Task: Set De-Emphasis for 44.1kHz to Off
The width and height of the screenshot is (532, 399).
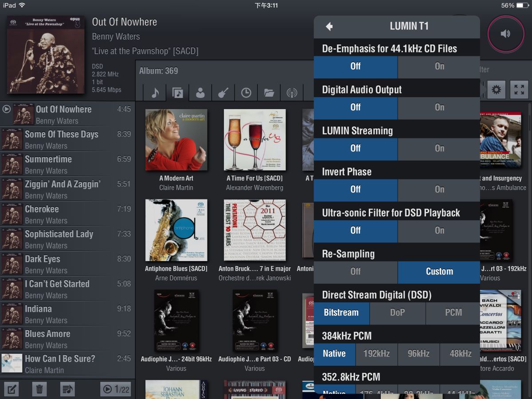Action: pos(356,66)
